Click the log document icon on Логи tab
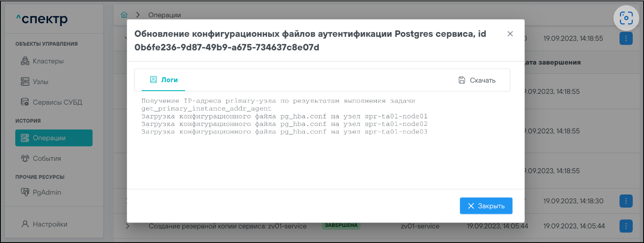 click(153, 80)
